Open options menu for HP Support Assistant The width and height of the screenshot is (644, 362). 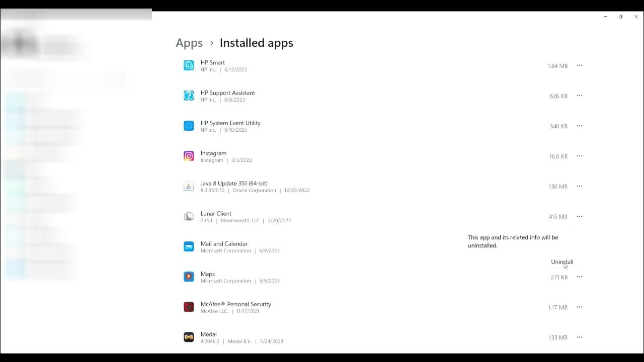pyautogui.click(x=579, y=96)
